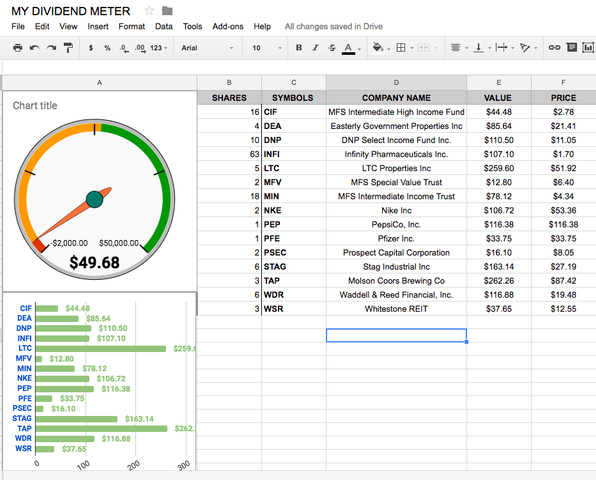Open vertical align options
596x480 pixels.
479,48
